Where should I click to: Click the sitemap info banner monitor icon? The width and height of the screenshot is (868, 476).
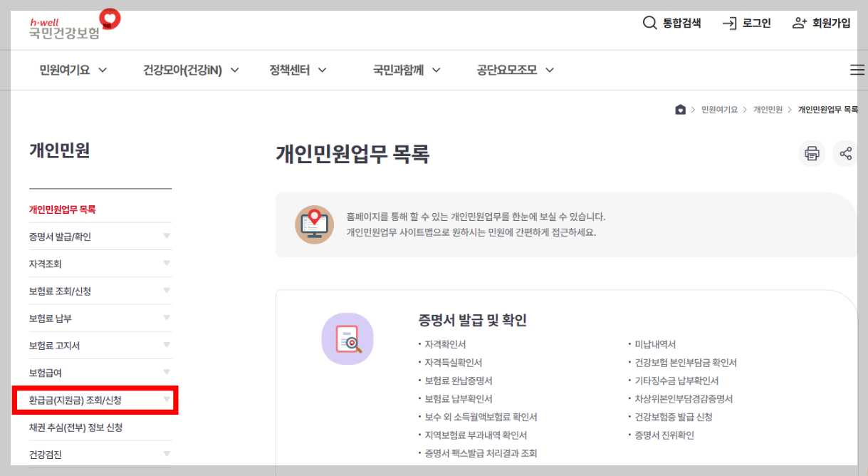(314, 224)
